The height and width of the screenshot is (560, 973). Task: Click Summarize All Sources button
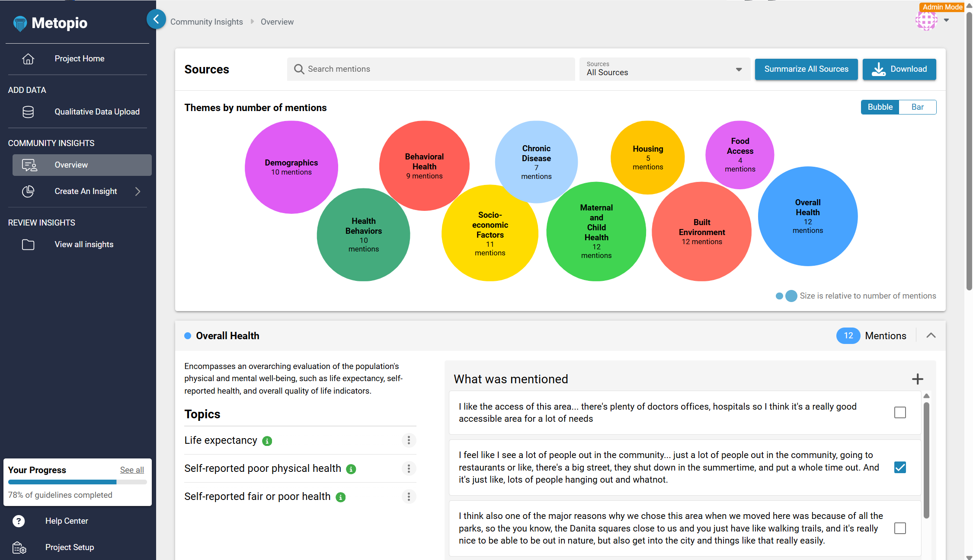point(806,69)
